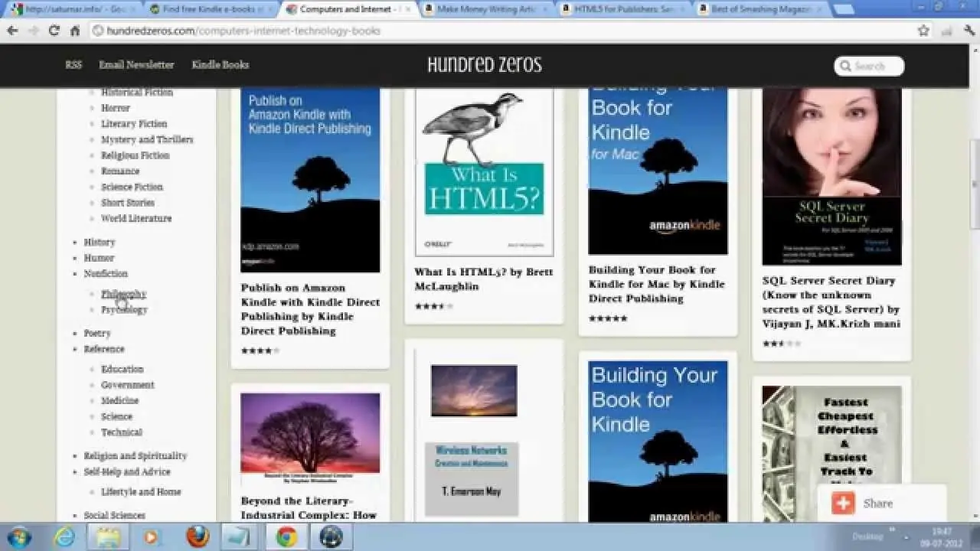Screen dimensions: 980x551
Task: Open the browser Home icon
Action: (x=74, y=31)
